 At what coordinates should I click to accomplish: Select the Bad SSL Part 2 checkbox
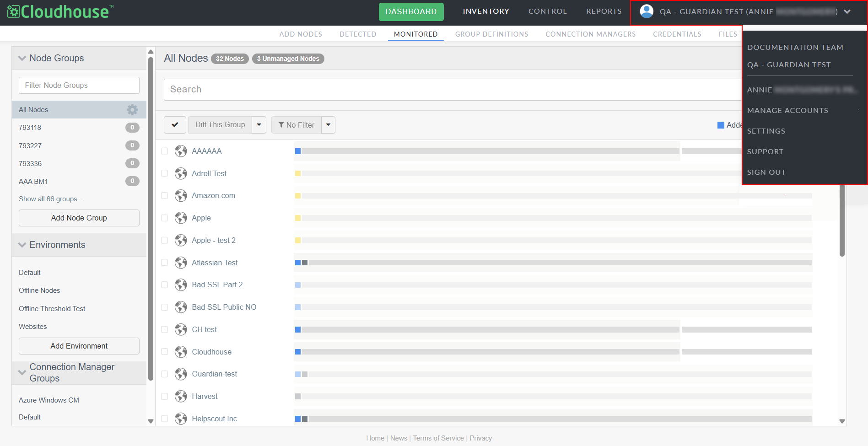coord(165,285)
